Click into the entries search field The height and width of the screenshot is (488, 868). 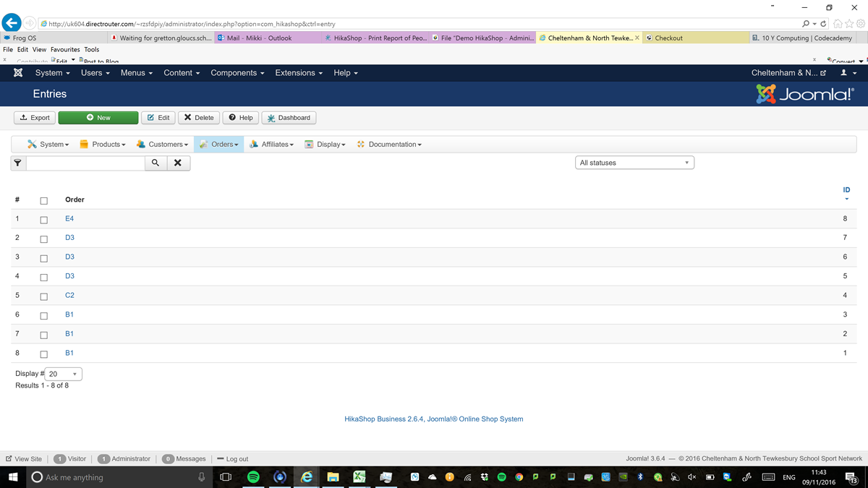pos(85,163)
